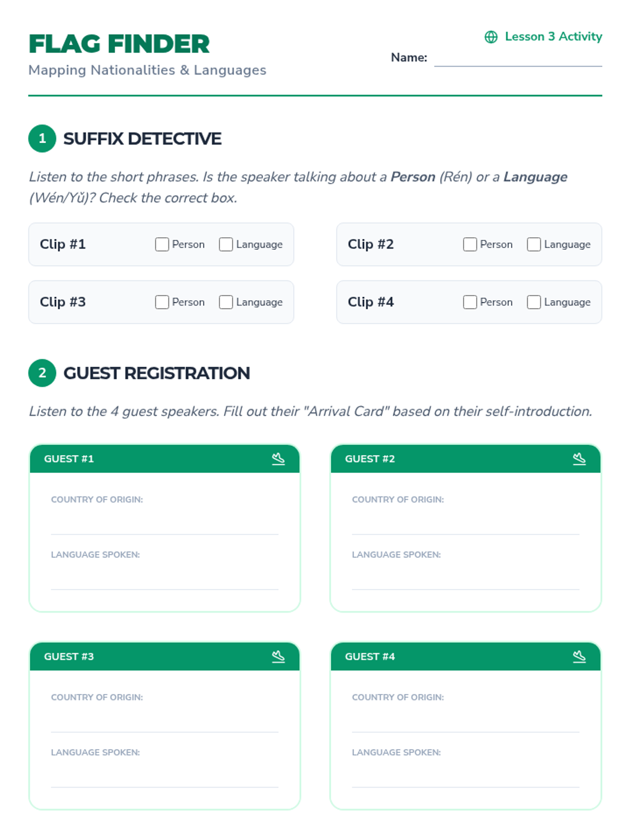This screenshot has height=840, width=630.
Task: Click the green number 1 section badge
Action: 42,139
